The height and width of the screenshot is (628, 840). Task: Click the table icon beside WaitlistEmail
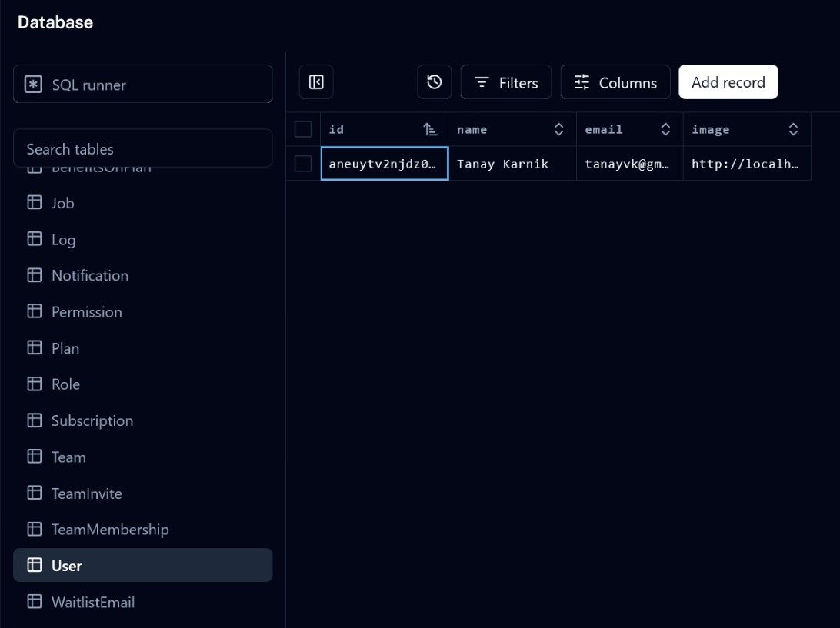(x=34, y=602)
